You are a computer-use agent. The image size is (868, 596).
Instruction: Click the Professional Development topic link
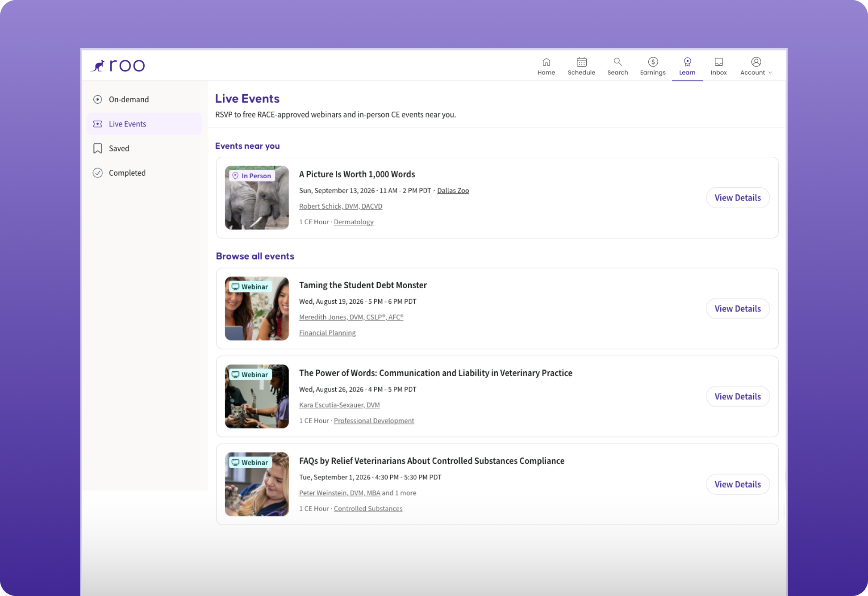[x=374, y=420]
